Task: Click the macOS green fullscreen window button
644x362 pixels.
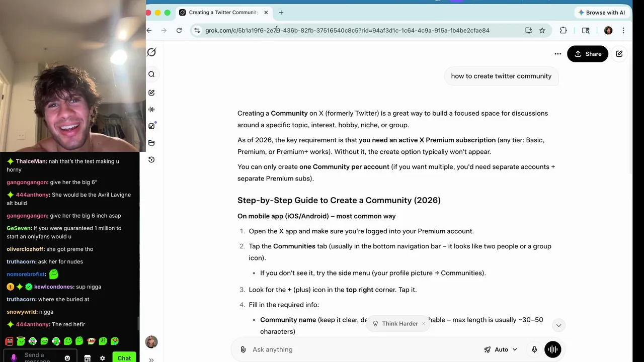Action: [167, 13]
